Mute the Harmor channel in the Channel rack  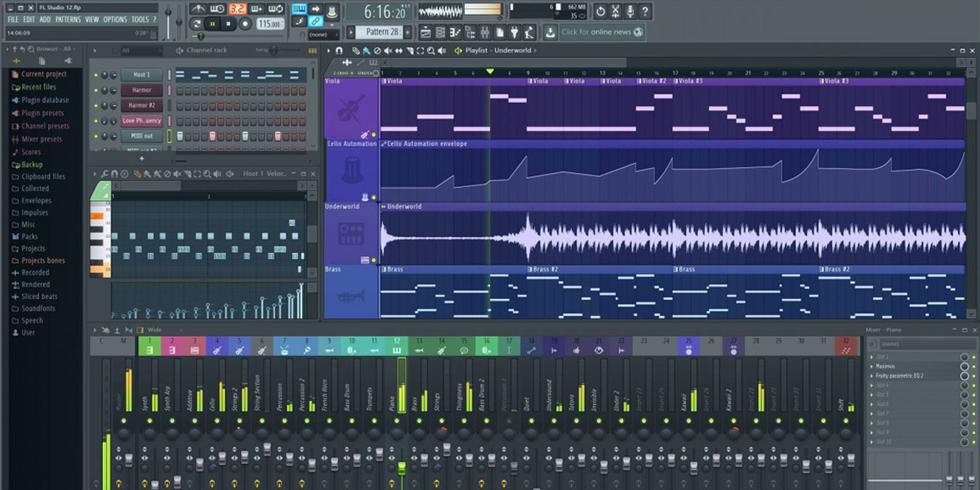tap(96, 90)
